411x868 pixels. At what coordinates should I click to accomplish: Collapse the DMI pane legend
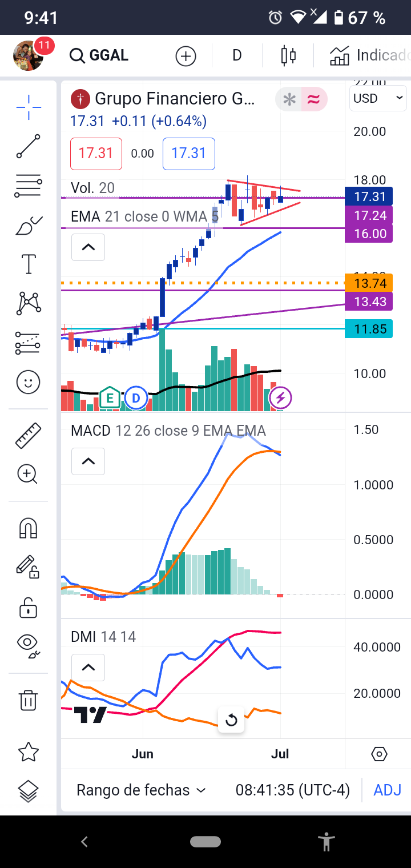point(88,667)
